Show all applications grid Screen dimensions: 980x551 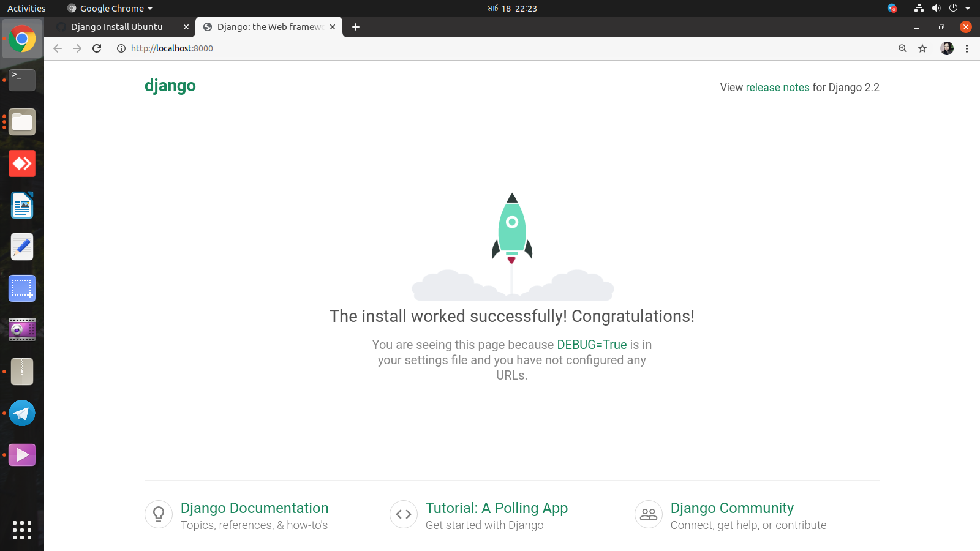[22, 530]
